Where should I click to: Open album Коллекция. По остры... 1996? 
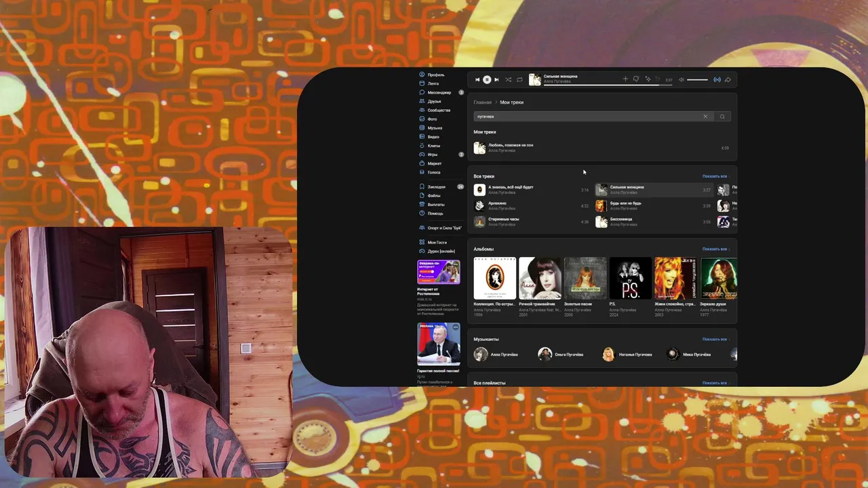495,278
